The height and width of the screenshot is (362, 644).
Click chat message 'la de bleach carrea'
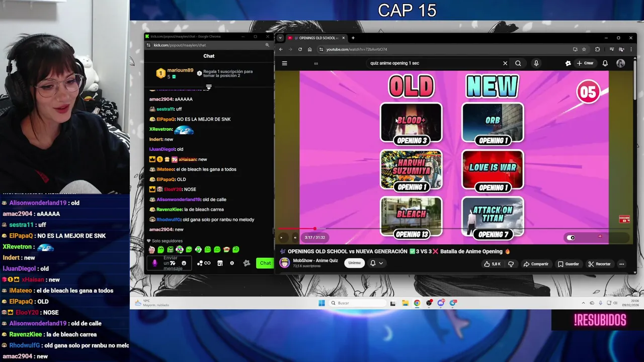(x=204, y=210)
